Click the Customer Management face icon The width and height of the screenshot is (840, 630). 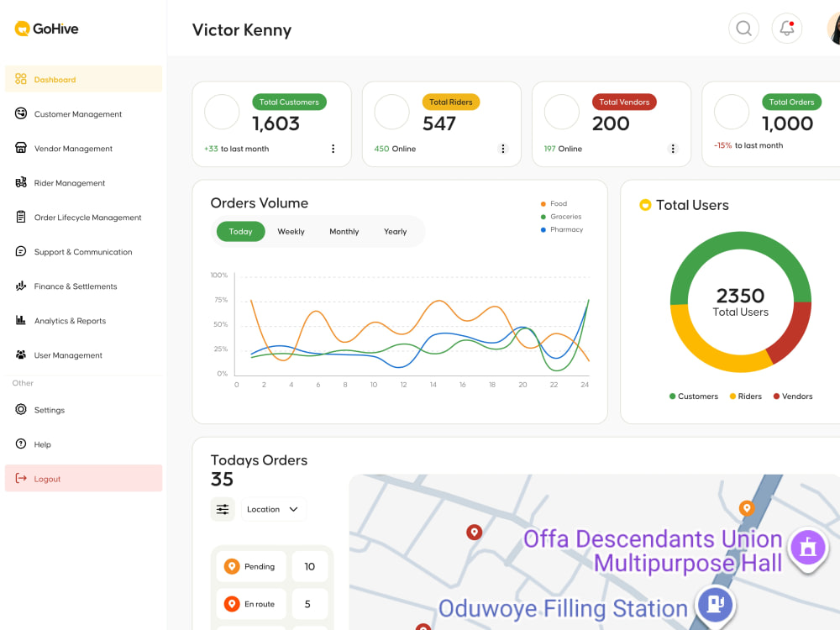[21, 113]
